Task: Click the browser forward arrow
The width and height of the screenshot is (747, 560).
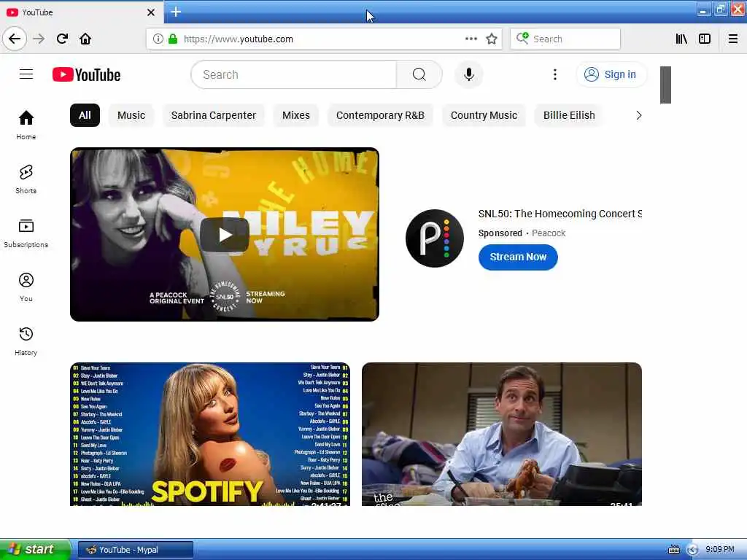Action: [x=39, y=39]
